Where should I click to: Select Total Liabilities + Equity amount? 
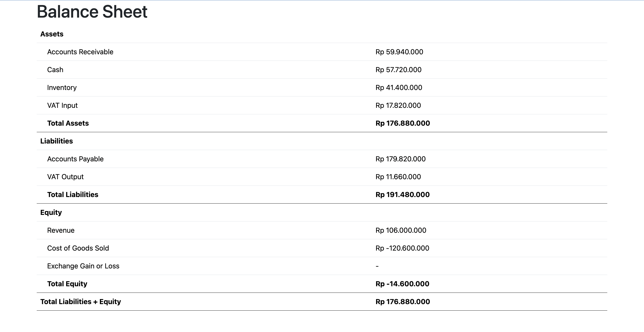click(403, 302)
